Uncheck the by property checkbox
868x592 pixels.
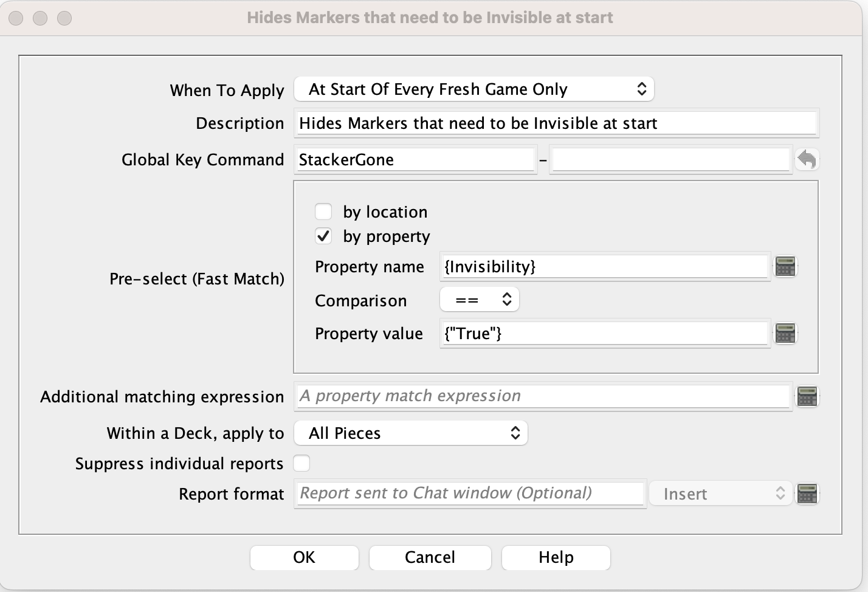[x=323, y=236]
